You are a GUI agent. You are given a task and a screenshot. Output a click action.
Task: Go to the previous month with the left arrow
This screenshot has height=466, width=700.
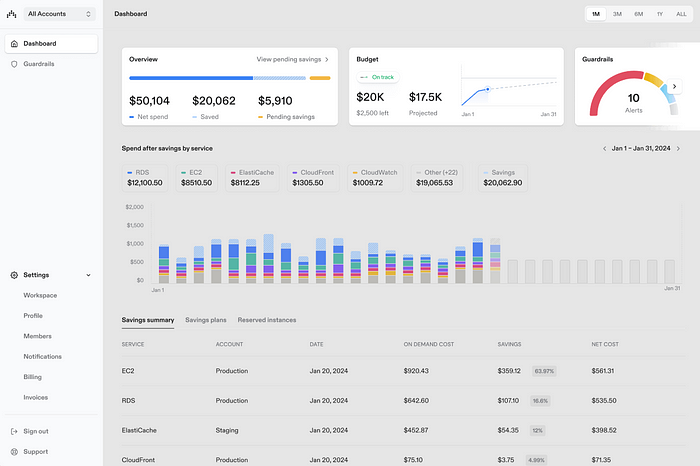[604, 148]
